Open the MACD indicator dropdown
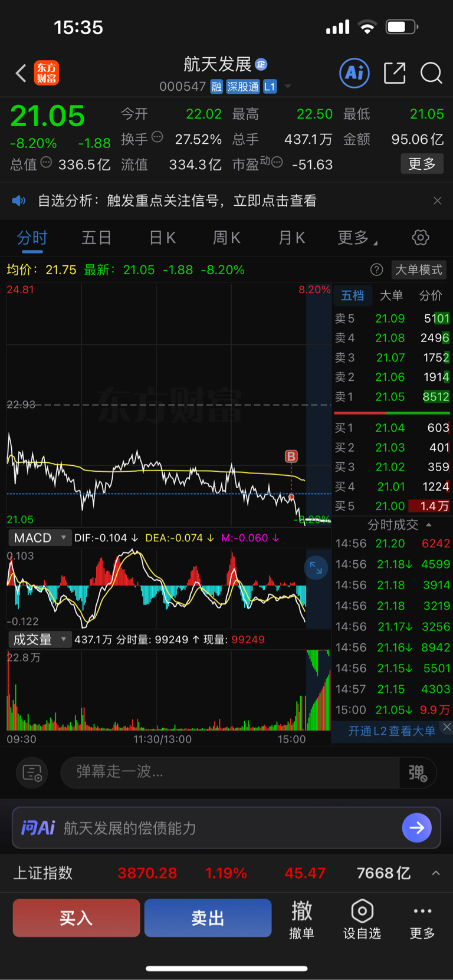453x980 pixels. point(40,538)
